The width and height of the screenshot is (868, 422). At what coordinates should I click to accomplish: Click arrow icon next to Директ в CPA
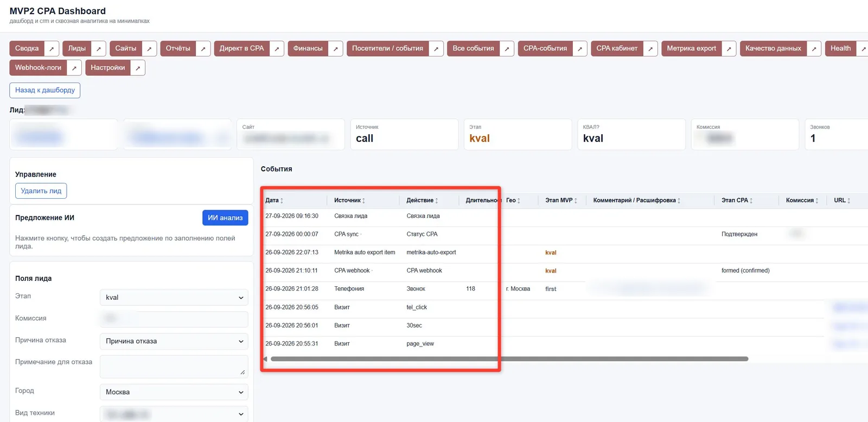point(277,48)
